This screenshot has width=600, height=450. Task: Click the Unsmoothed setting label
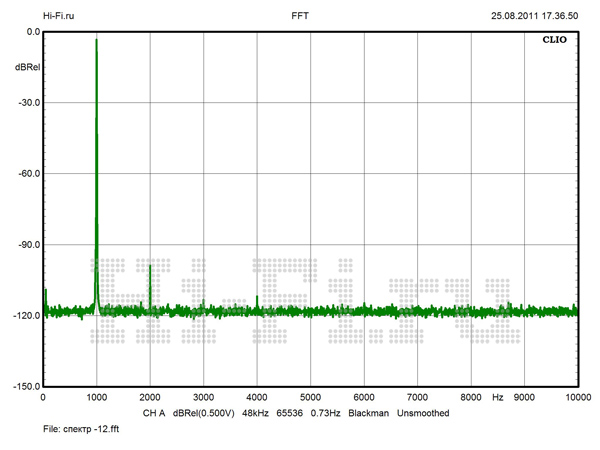(423, 413)
